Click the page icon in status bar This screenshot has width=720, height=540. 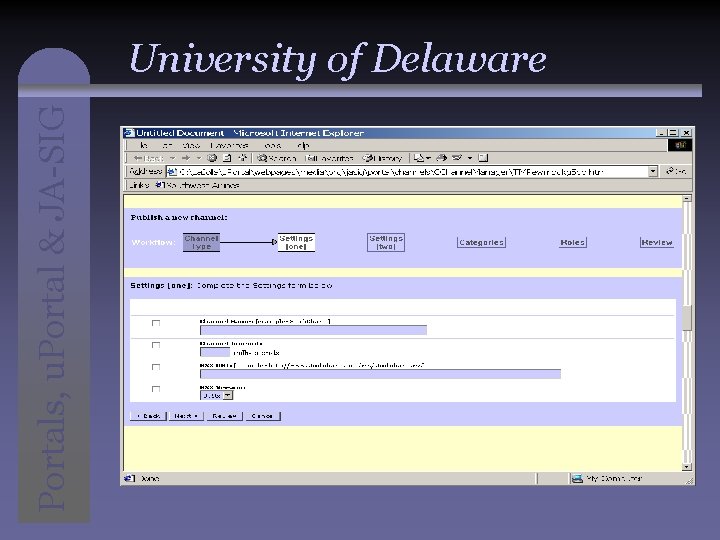tap(129, 478)
